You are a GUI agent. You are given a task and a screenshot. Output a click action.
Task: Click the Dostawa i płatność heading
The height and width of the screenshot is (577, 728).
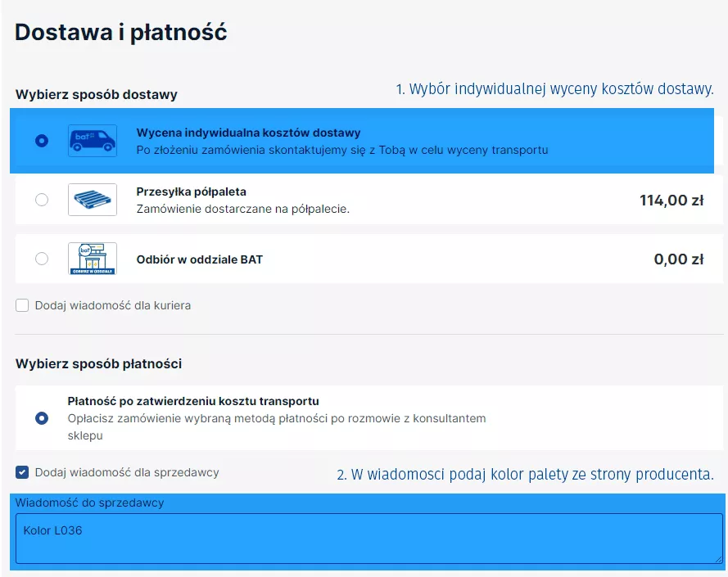(121, 32)
